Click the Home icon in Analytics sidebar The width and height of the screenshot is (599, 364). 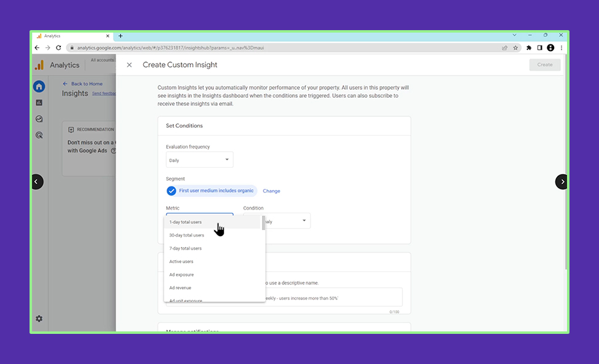39,87
